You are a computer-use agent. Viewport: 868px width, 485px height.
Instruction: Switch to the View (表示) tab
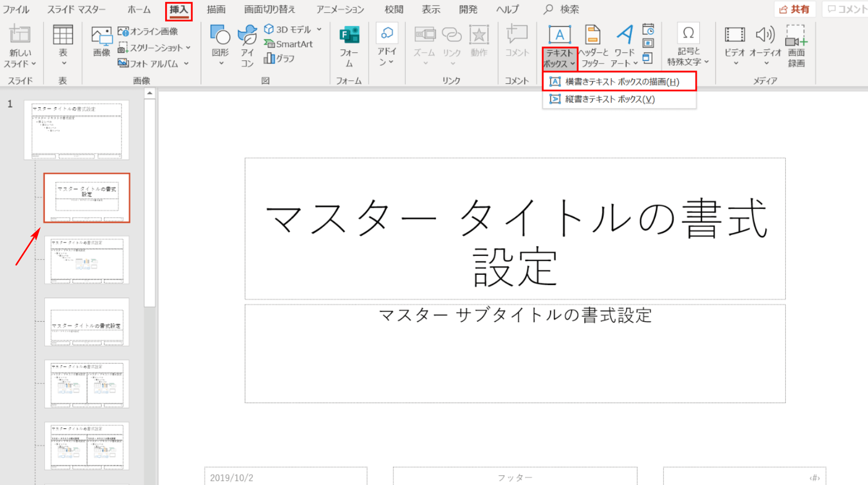point(431,9)
